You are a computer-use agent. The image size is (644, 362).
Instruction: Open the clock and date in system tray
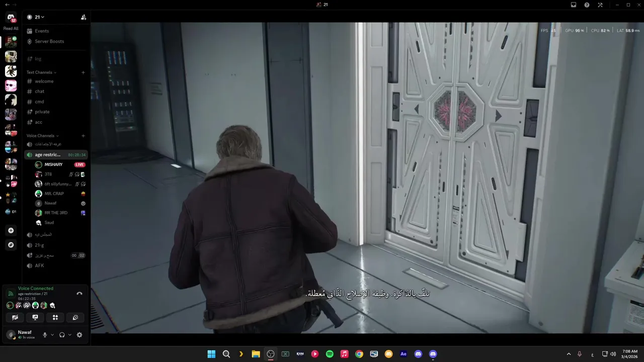[x=630, y=354]
